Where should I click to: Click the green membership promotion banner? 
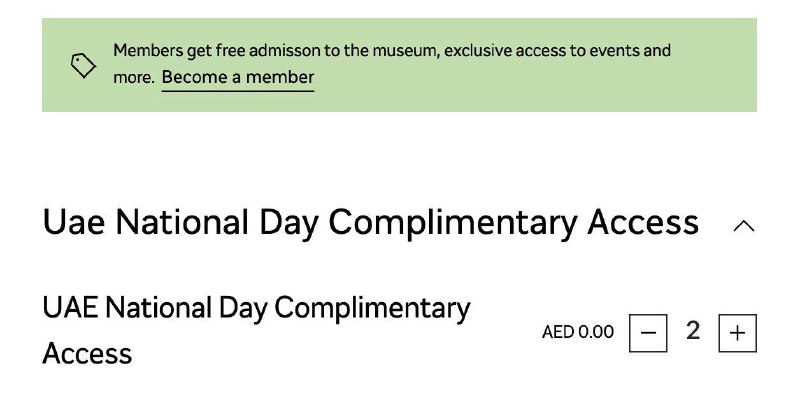click(399, 65)
